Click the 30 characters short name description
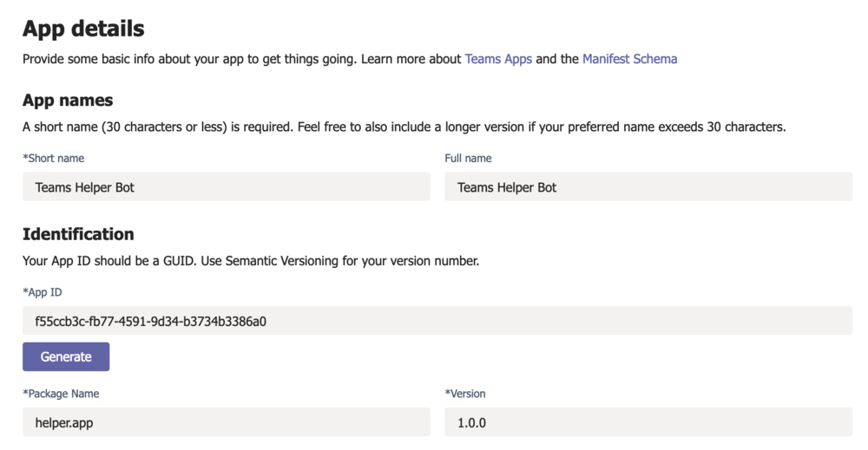868x450 pixels. (404, 127)
